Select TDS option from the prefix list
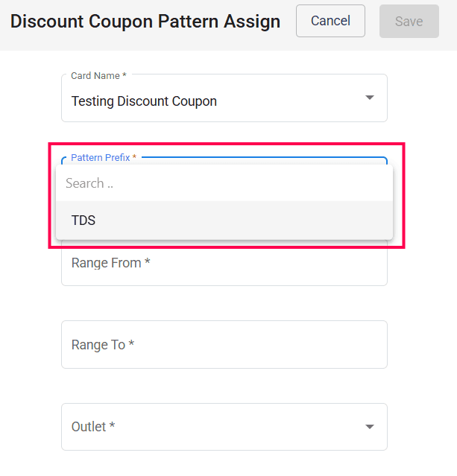The height and width of the screenshot is (476, 457). tap(224, 220)
